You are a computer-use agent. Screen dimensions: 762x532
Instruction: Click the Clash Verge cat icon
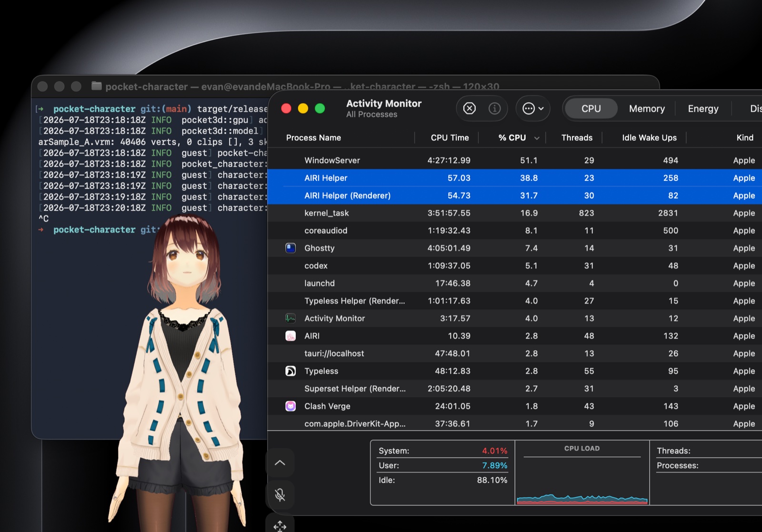[291, 406]
